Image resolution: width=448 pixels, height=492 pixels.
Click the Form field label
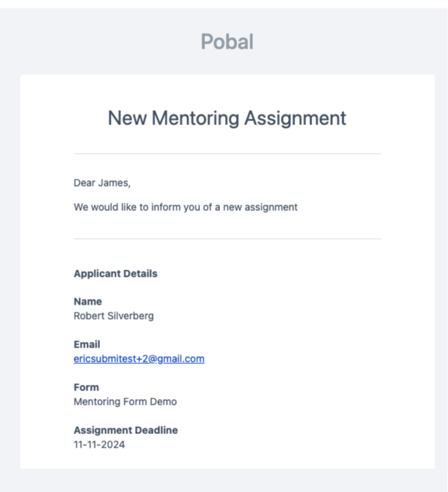[x=86, y=388]
